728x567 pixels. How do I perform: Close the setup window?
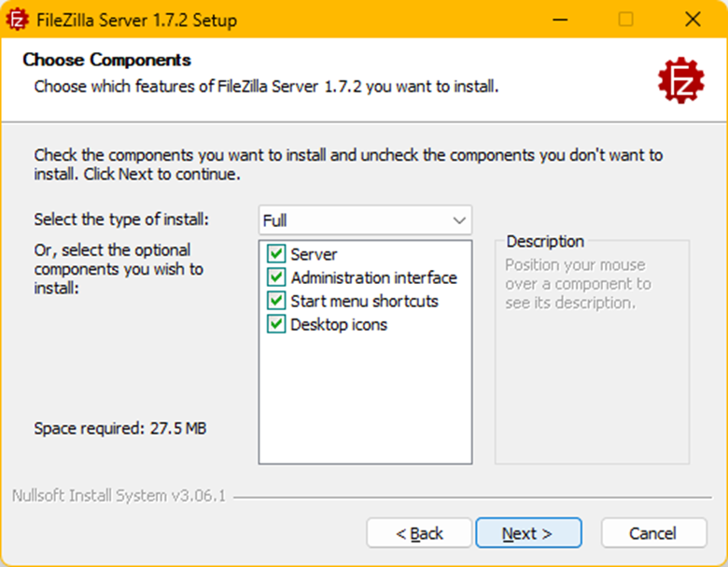(x=693, y=20)
